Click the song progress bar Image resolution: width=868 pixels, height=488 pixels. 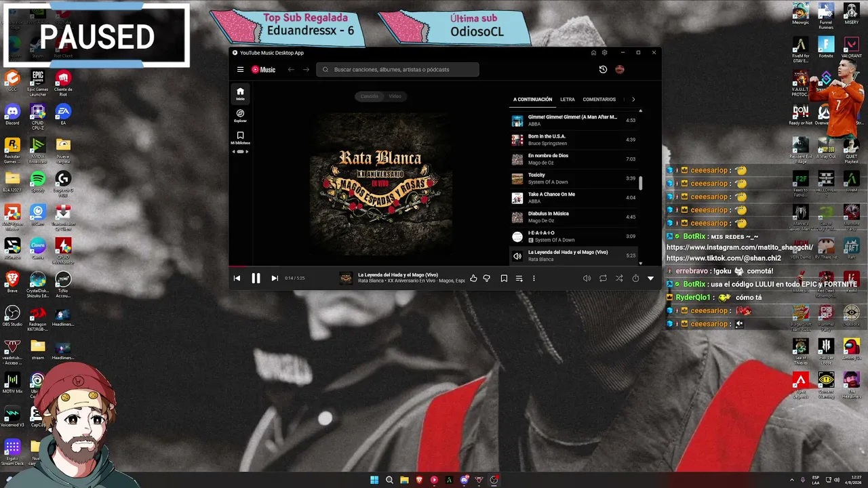tap(445, 266)
